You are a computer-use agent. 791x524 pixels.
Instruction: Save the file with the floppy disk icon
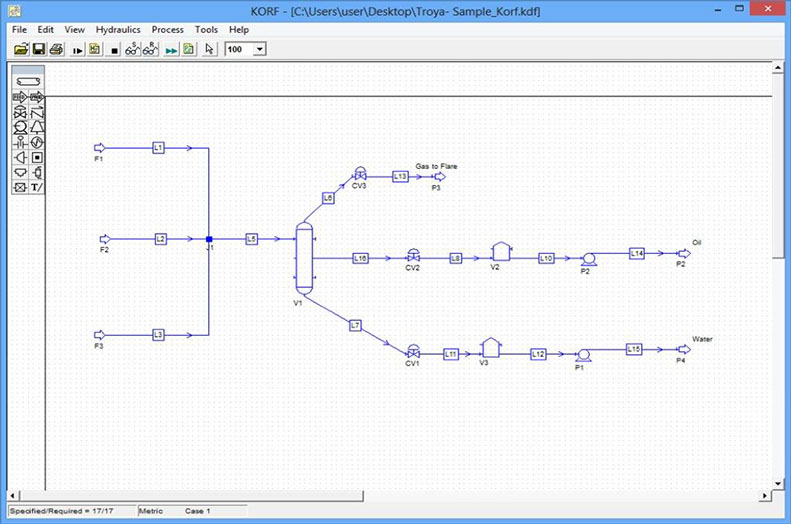point(38,49)
